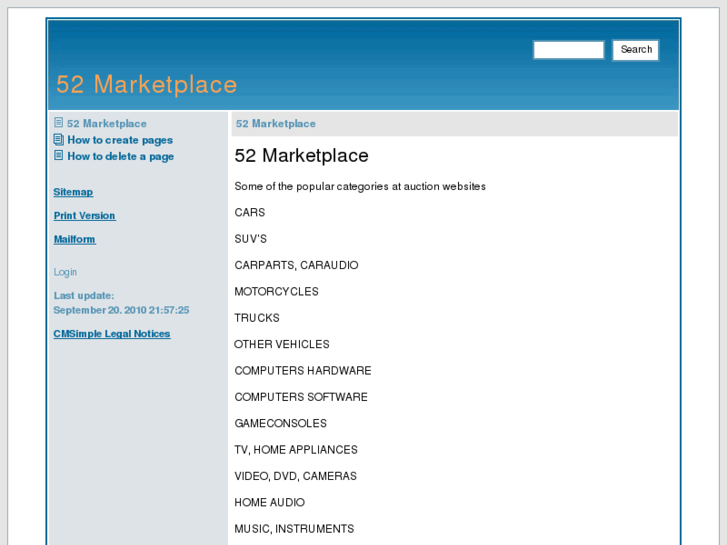Click the HOME AUDIO text
Viewport: 727px width, 545px height.
click(269, 503)
